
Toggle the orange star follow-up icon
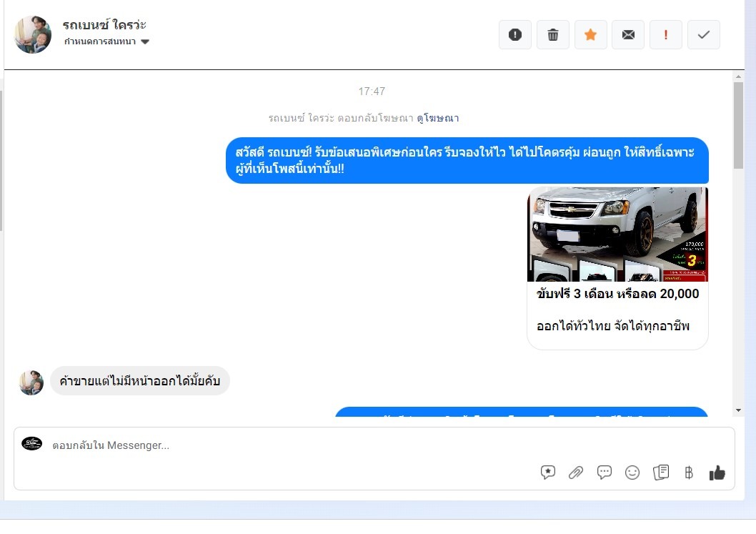point(591,35)
